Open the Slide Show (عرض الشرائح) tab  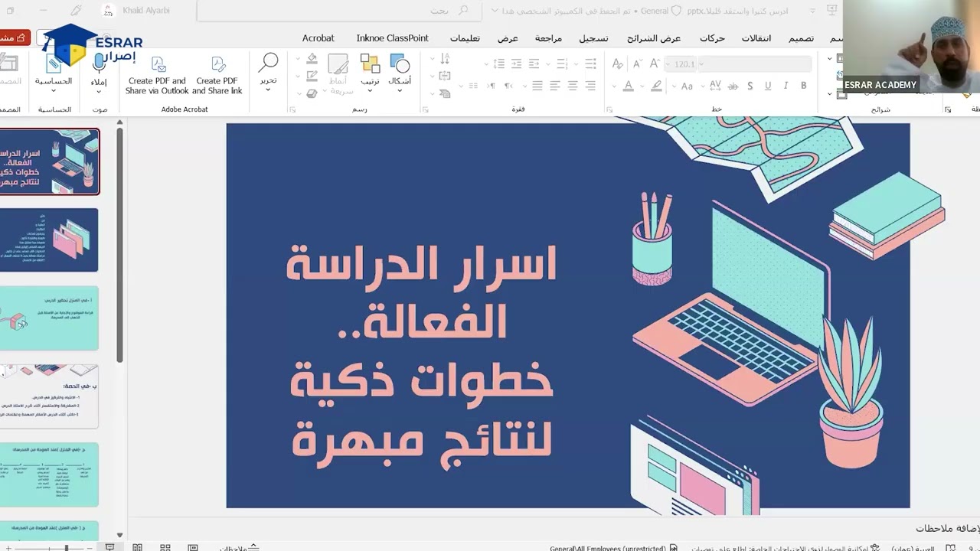pos(654,38)
